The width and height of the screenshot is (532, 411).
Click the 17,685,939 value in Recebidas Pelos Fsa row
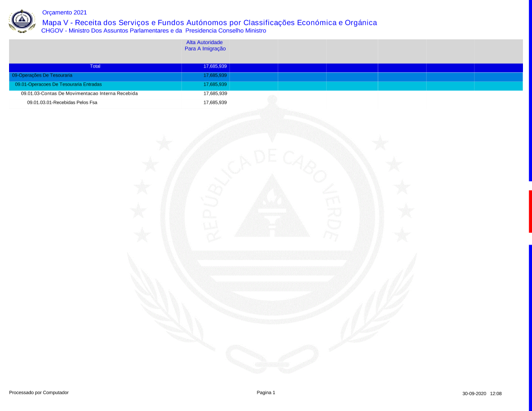click(x=215, y=103)
